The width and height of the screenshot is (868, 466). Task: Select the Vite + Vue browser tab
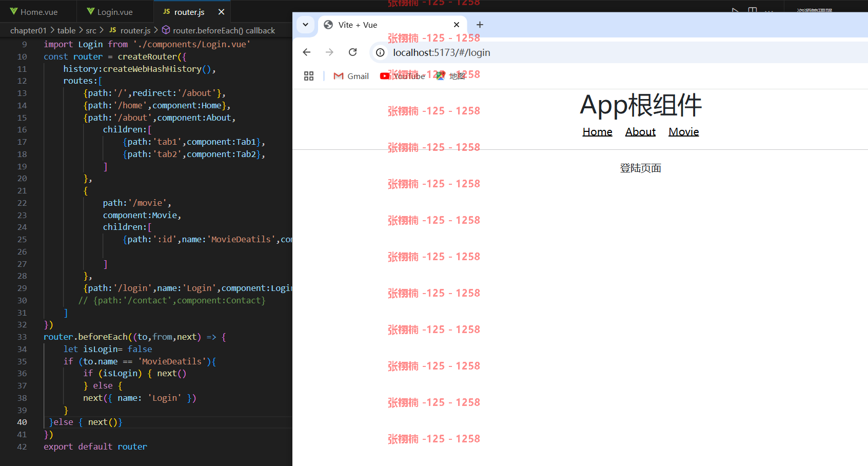pos(392,25)
